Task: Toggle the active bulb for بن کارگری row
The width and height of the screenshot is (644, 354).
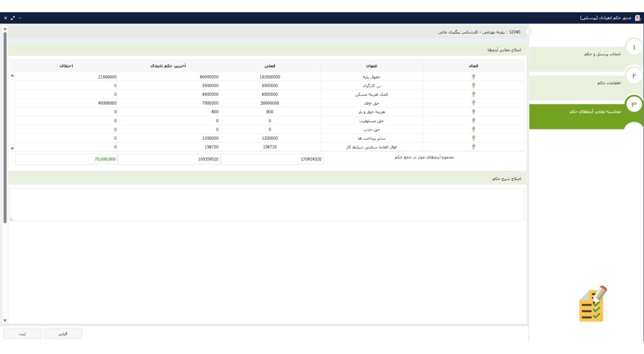Action: 473,86
